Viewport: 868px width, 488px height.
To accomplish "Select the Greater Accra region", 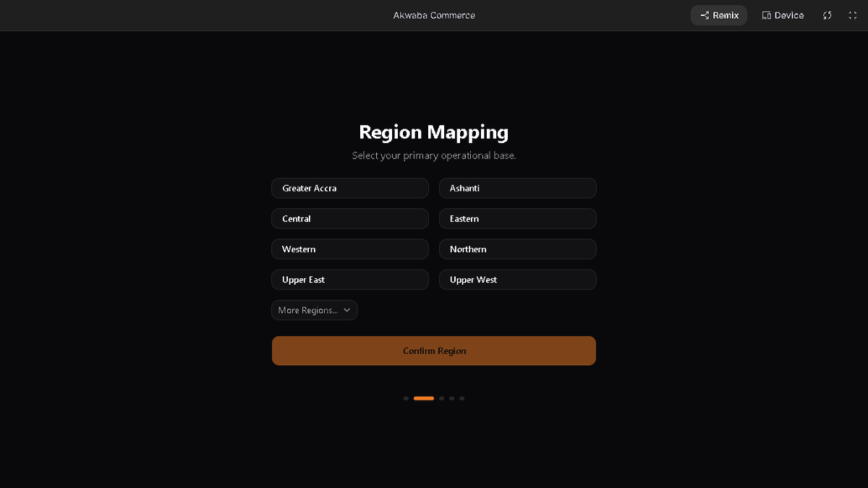I will pos(350,188).
